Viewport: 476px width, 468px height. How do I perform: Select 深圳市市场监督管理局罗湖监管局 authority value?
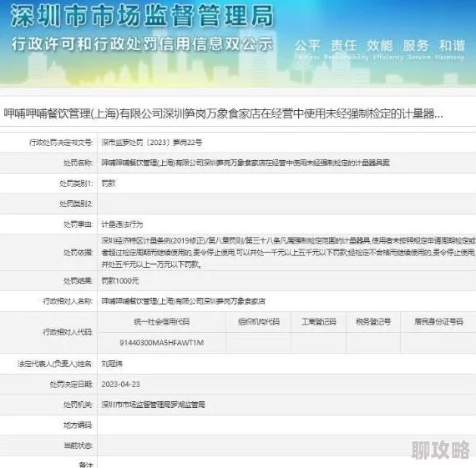coord(154,405)
